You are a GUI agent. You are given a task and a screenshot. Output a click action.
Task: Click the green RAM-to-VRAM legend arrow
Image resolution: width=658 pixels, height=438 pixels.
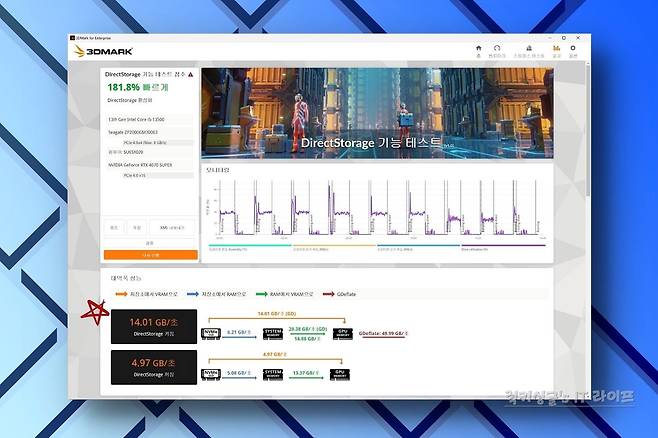coord(263,294)
